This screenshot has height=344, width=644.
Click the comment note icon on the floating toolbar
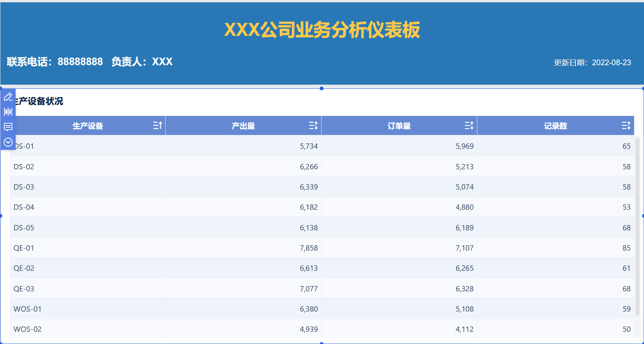[8, 127]
